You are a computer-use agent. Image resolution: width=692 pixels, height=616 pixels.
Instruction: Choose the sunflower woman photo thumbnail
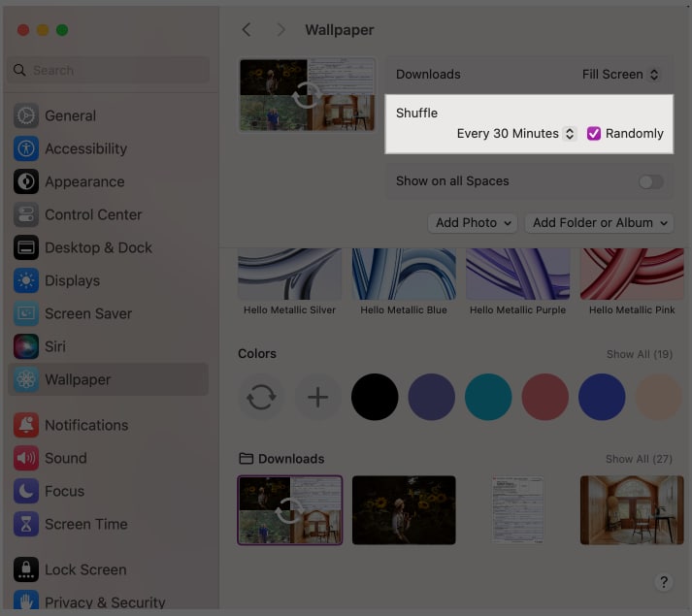404,510
